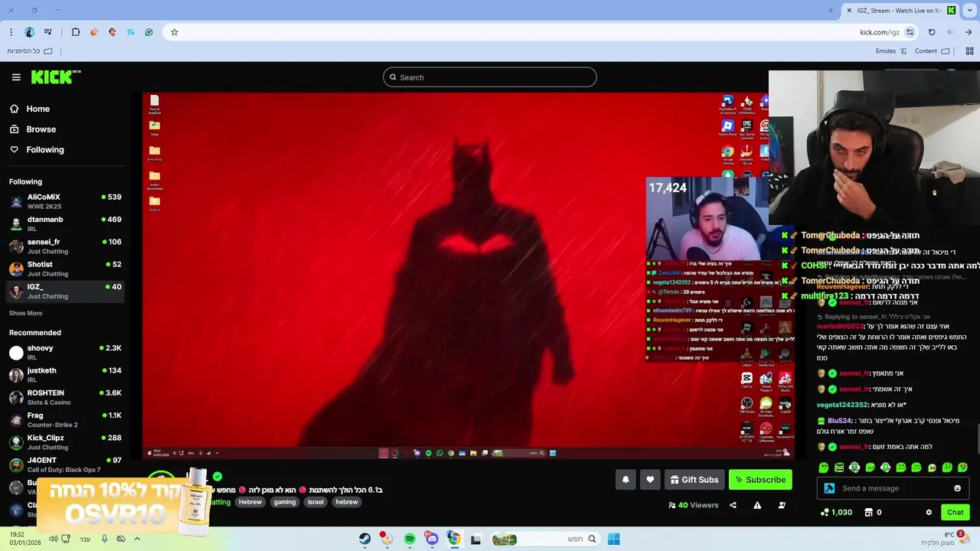The height and width of the screenshot is (551, 980).
Task: Open dtanmanb channel in Following list
Action: click(x=65, y=224)
